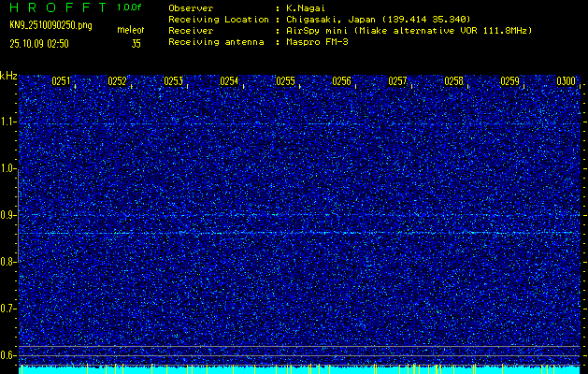Click the 0255 time marker

tap(285, 81)
